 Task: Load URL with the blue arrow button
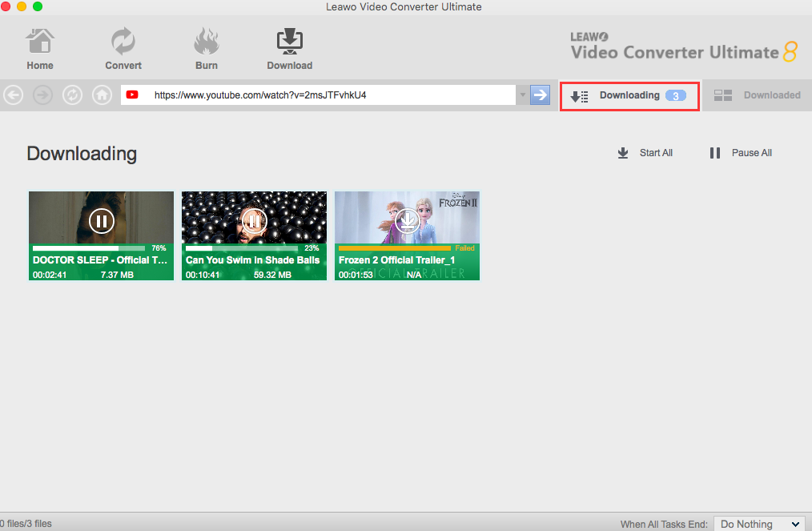click(x=540, y=95)
